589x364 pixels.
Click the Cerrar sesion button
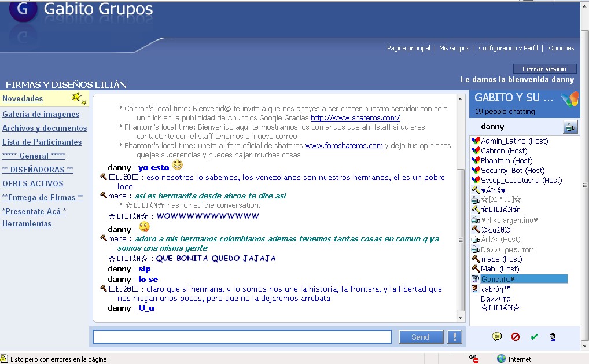point(544,69)
